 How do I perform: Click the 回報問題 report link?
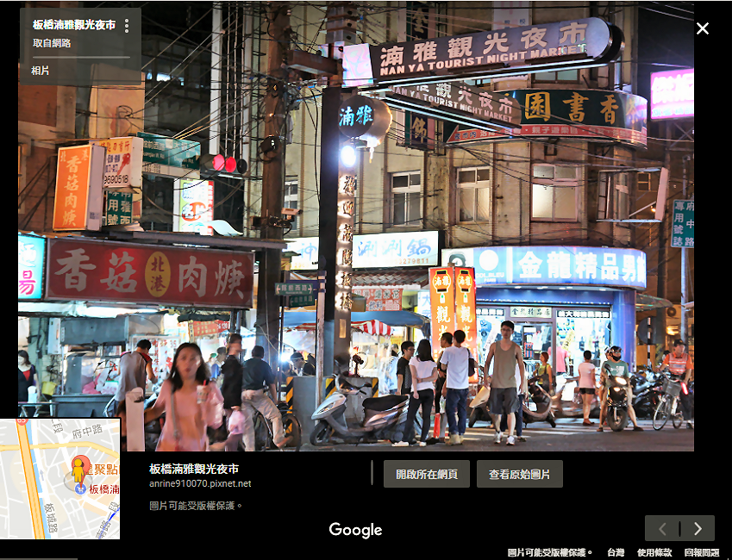pos(702,552)
